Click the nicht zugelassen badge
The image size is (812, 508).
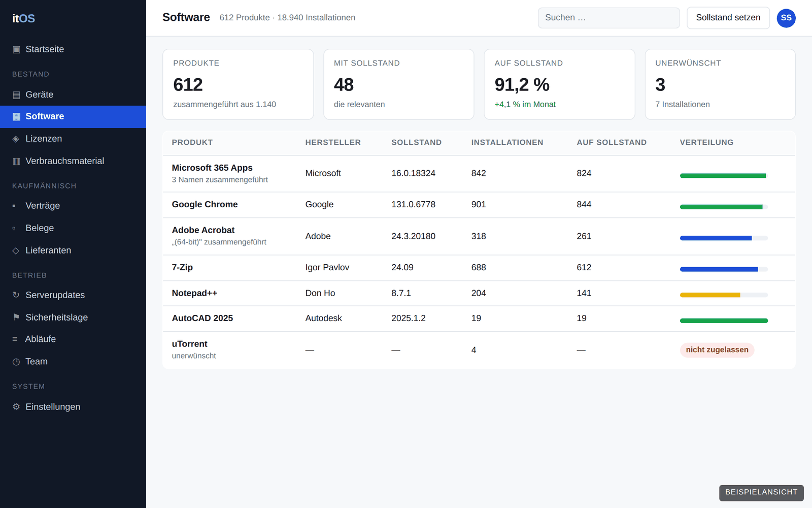717,350
